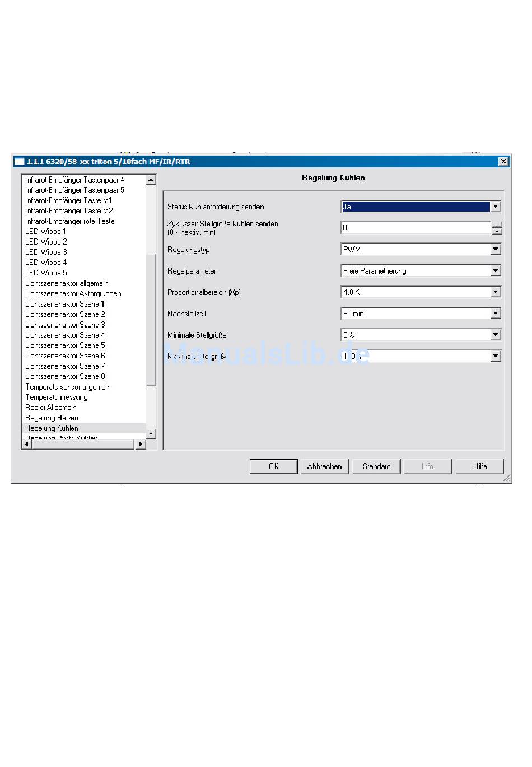532x767 pixels.
Task: Click the Zykluszeit Stellgröße Kühlen input field
Action: click(416, 228)
